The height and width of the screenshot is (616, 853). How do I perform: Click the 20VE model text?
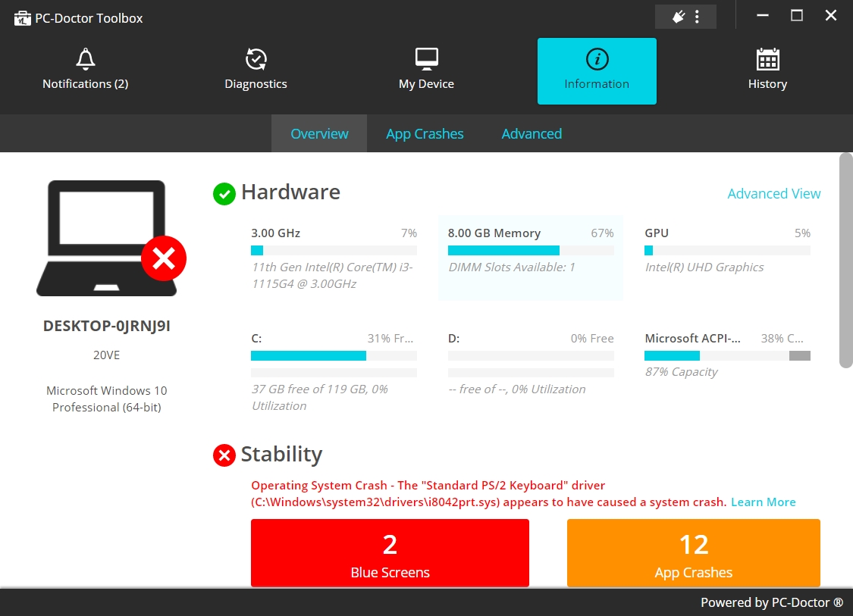107,355
